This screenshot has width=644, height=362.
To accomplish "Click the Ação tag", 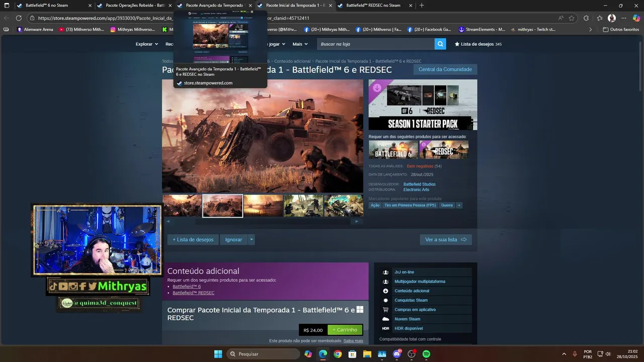I will 375,205.
